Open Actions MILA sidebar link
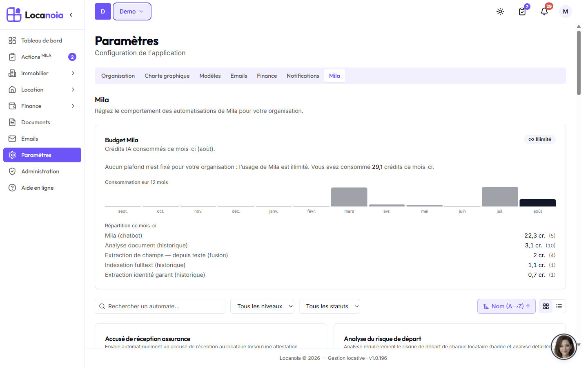The height and width of the screenshot is (368, 588). [x=42, y=57]
